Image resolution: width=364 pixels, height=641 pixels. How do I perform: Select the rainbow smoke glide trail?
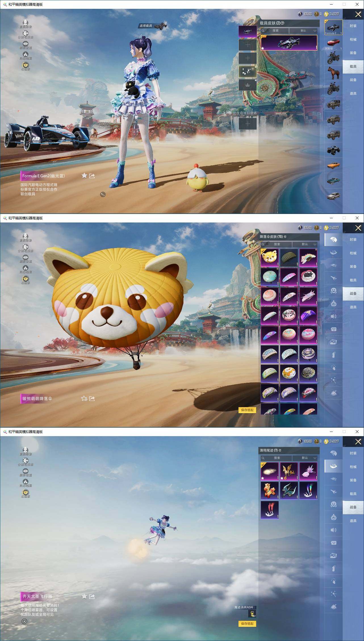click(x=308, y=490)
